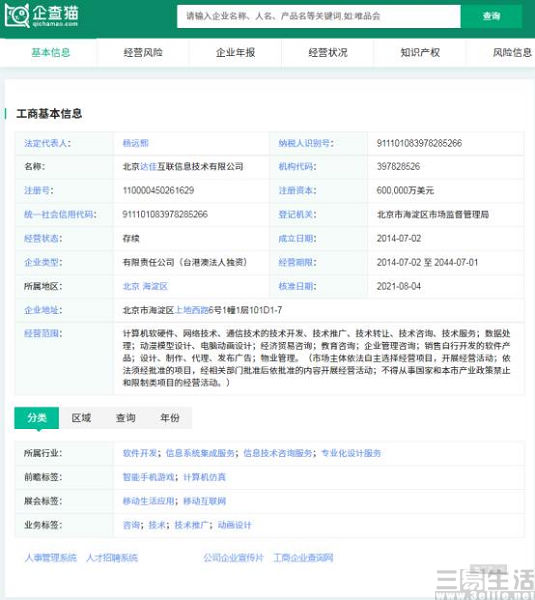This screenshot has width=535, height=600.
Task: Switch to the 经营风险 tab
Action: tap(143, 52)
